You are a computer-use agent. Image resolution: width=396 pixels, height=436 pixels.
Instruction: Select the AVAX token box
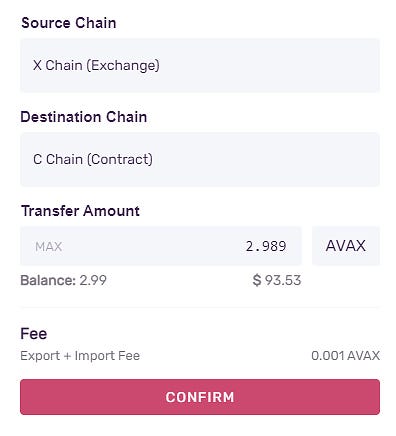click(x=346, y=246)
